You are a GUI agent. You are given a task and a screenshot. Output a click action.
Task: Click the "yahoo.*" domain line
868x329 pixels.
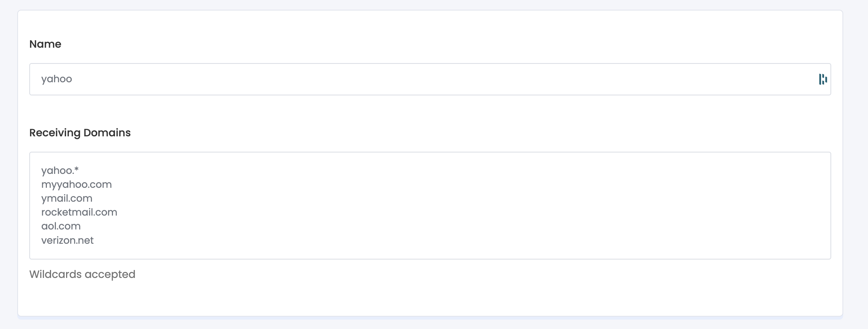click(x=60, y=171)
